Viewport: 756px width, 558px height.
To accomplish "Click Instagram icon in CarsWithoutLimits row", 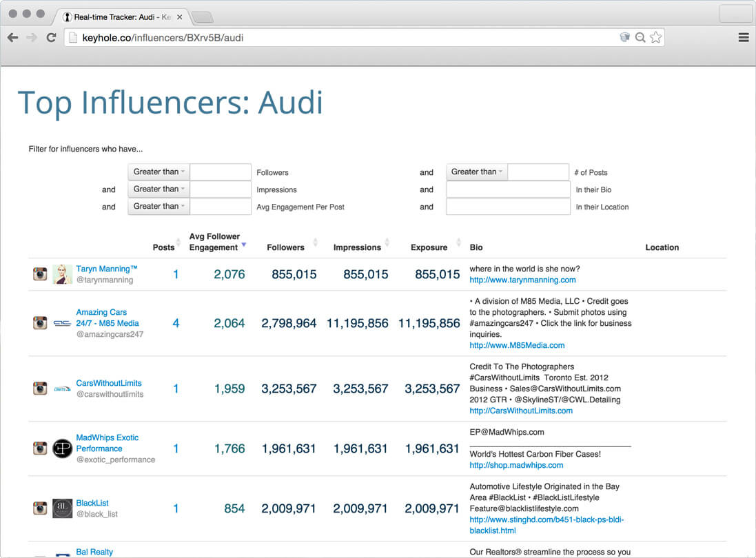I will click(x=40, y=389).
